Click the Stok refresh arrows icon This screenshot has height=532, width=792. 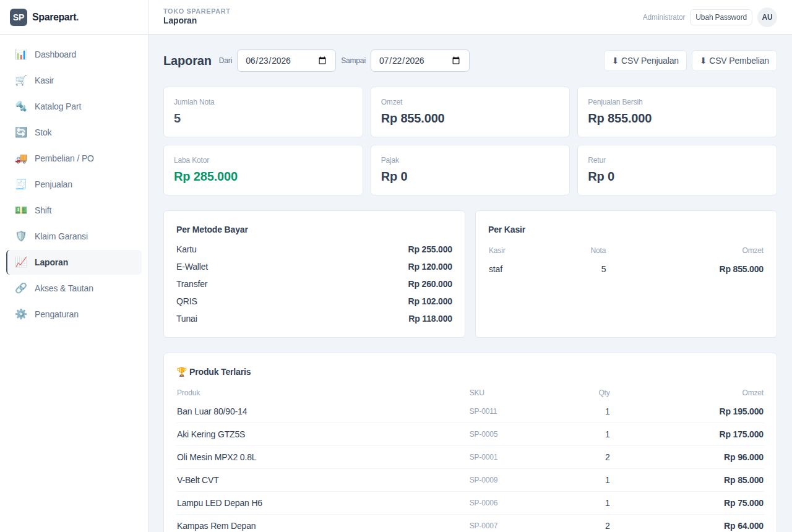21,132
